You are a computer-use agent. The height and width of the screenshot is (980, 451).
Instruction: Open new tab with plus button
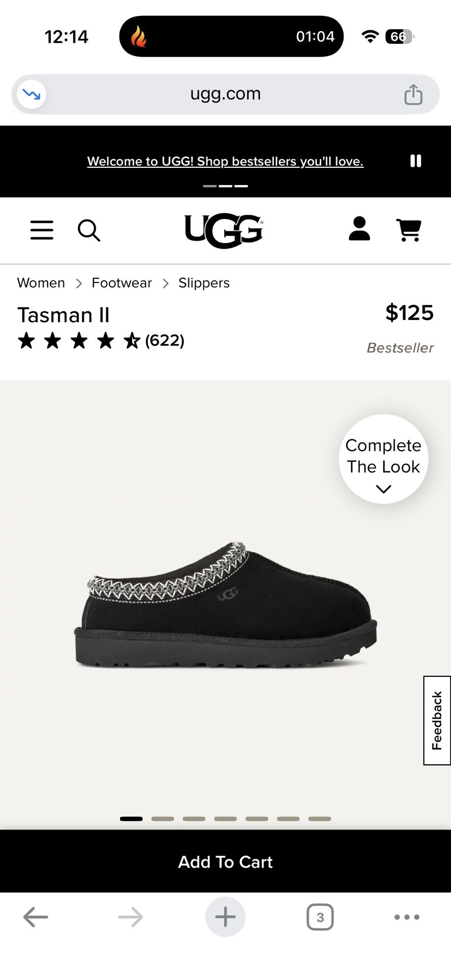[225, 917]
